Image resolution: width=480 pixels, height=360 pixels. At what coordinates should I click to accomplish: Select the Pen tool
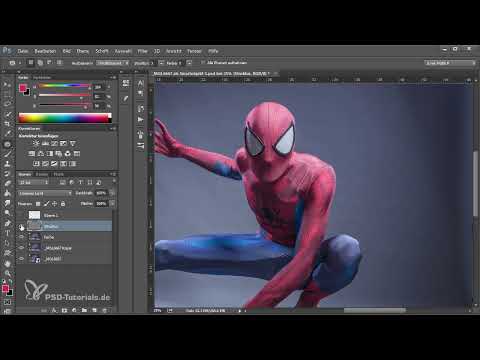tap(7, 223)
